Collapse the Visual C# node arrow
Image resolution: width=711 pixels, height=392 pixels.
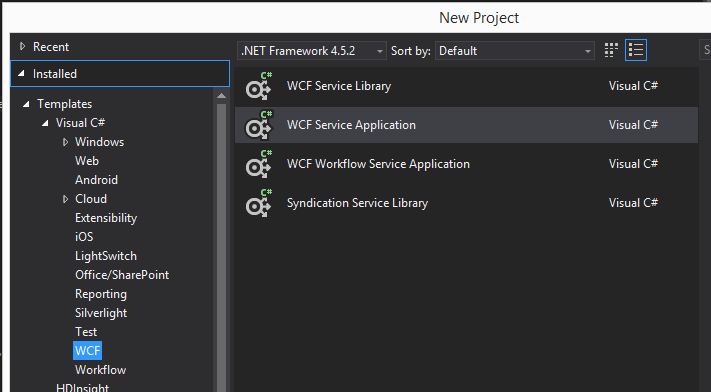click(45, 123)
